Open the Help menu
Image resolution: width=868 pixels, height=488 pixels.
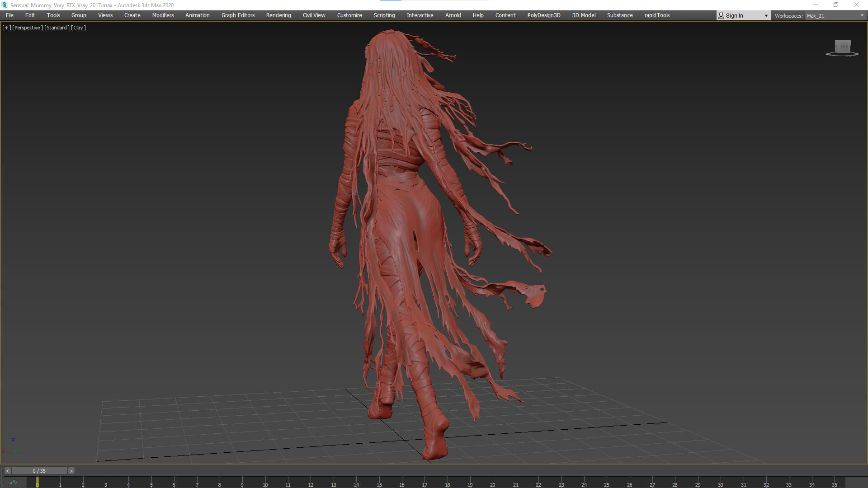click(478, 15)
